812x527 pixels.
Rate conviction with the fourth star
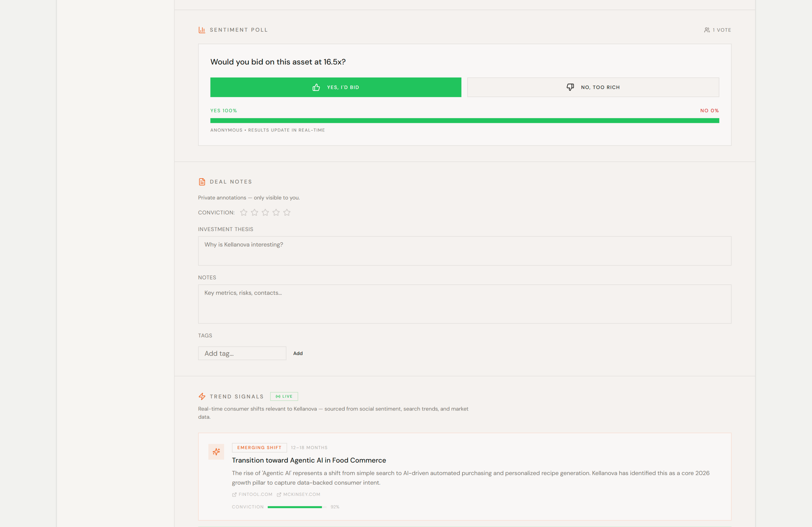(x=276, y=213)
